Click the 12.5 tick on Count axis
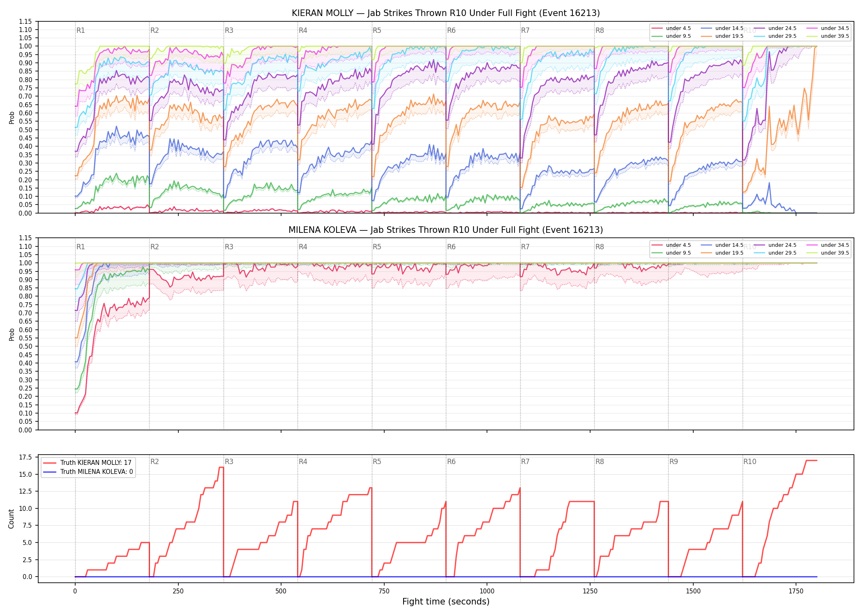The width and height of the screenshot is (863, 616). [x=25, y=492]
